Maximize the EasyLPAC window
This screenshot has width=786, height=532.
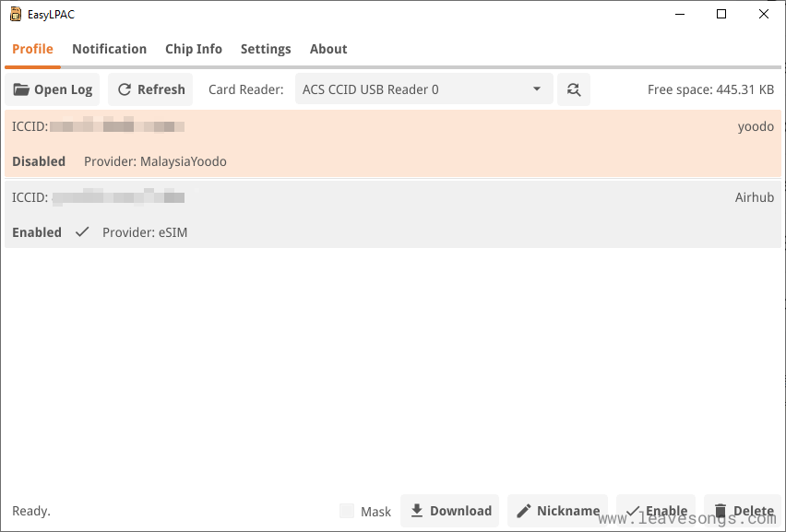(721, 14)
